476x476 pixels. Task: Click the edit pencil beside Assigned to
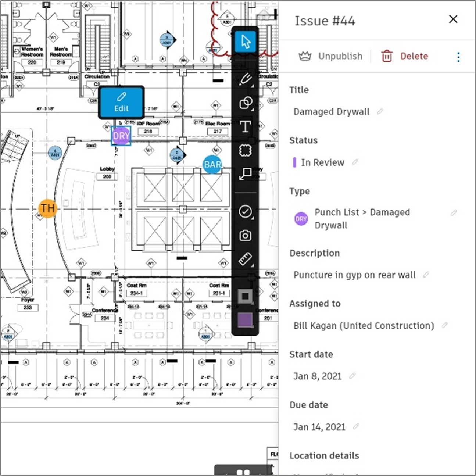pos(444,326)
